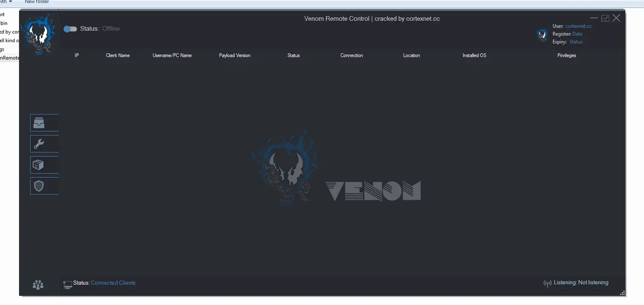This screenshot has height=305, width=644.
Task: Click the cortexnet.cc user link
Action: coord(578,26)
